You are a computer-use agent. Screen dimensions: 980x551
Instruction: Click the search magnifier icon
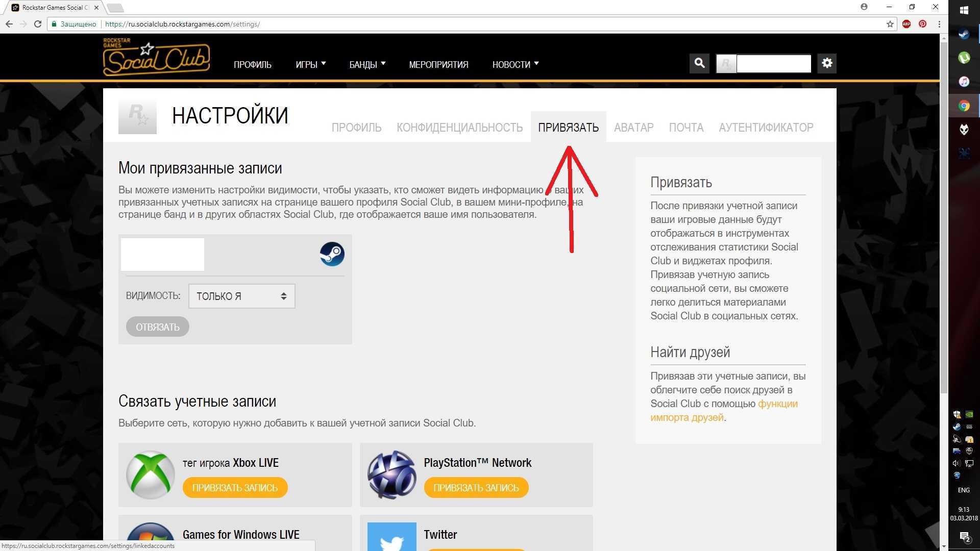pyautogui.click(x=700, y=63)
